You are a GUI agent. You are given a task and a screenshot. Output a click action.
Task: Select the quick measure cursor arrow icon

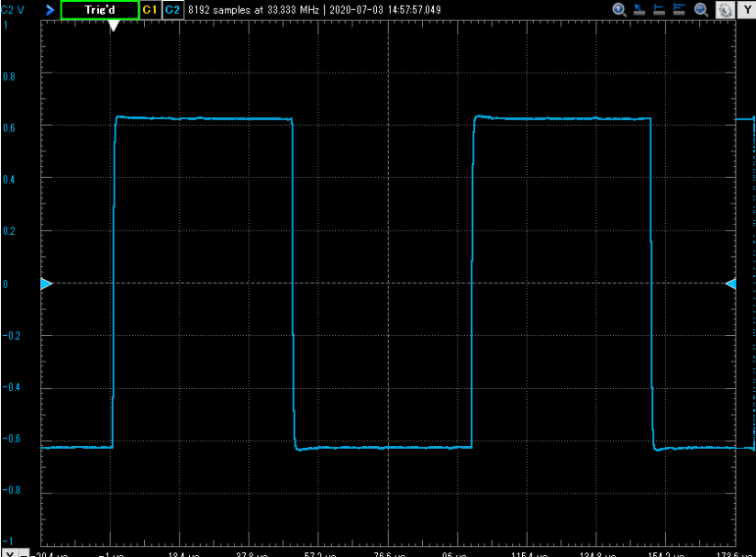[x=639, y=10]
